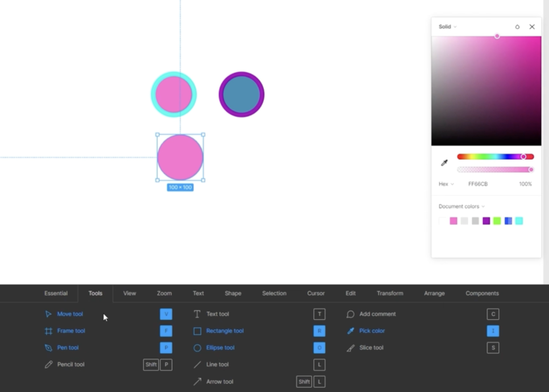Image resolution: width=549 pixels, height=392 pixels.
Task: Click the saturation-brightness gradient picker area
Action: [486, 91]
